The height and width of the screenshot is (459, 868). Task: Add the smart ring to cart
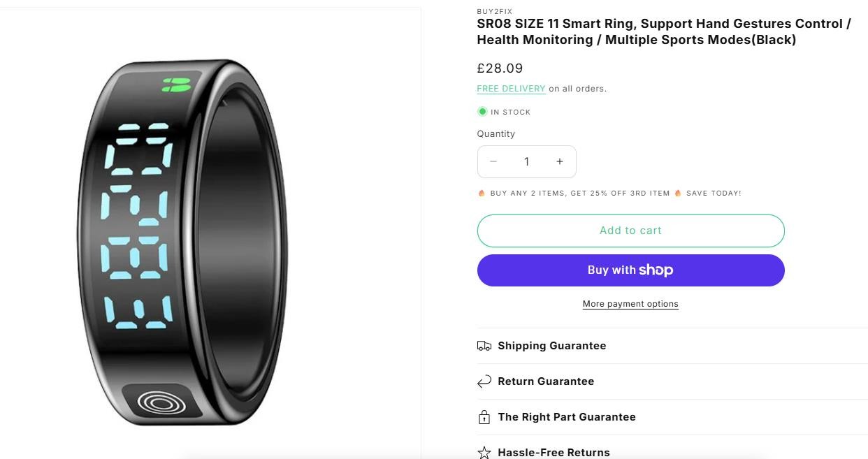pyautogui.click(x=630, y=231)
